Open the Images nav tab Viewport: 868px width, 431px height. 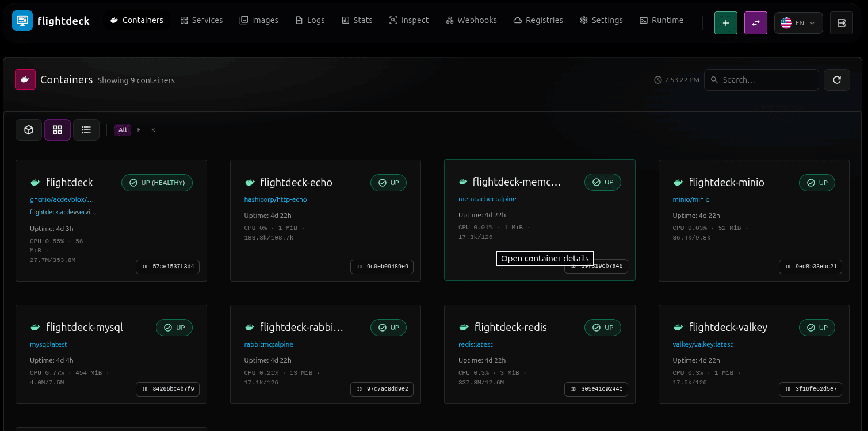coord(259,20)
